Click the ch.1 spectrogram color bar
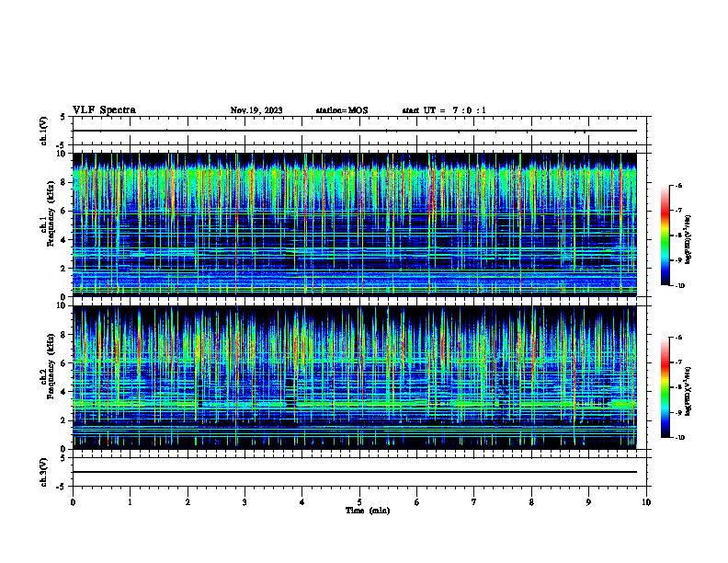728x563 pixels. (x=665, y=236)
